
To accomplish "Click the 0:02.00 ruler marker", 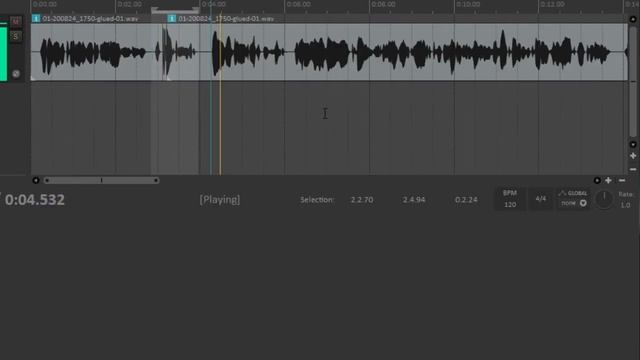I will (x=129, y=4).
